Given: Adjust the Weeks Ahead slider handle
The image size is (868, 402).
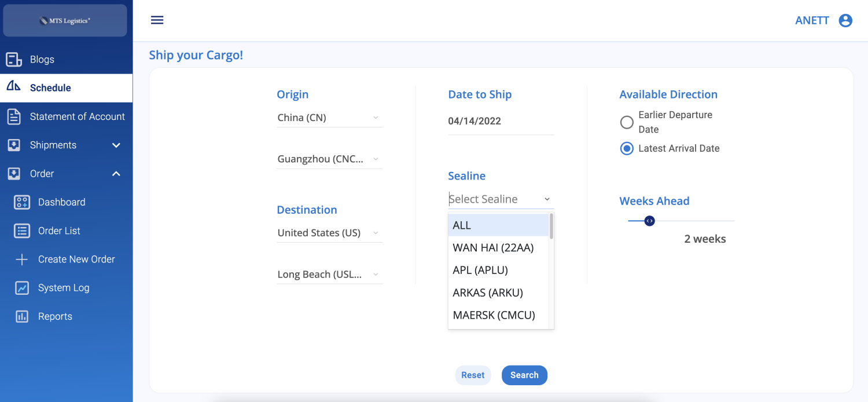Looking at the screenshot, I should pyautogui.click(x=649, y=221).
